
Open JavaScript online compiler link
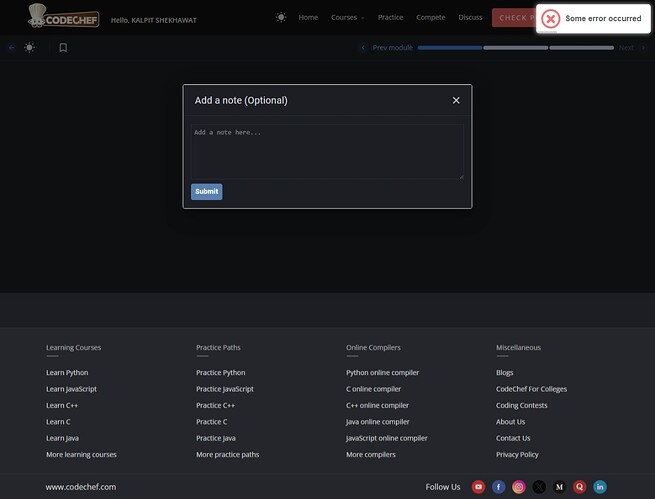point(386,438)
